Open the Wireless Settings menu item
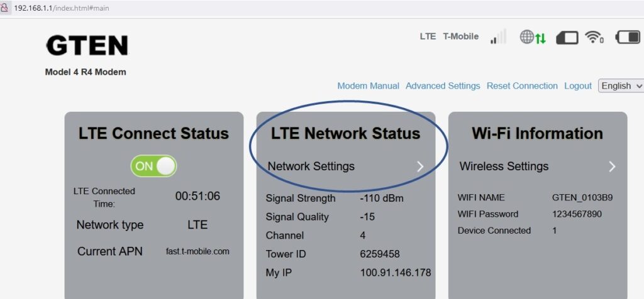644x299 pixels. [x=504, y=166]
